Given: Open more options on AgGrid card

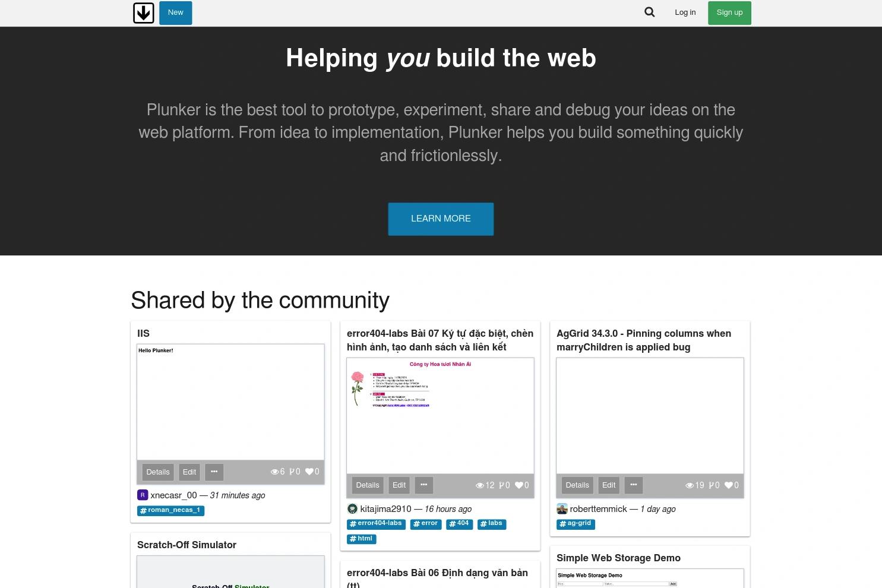Looking at the screenshot, I should (x=633, y=485).
